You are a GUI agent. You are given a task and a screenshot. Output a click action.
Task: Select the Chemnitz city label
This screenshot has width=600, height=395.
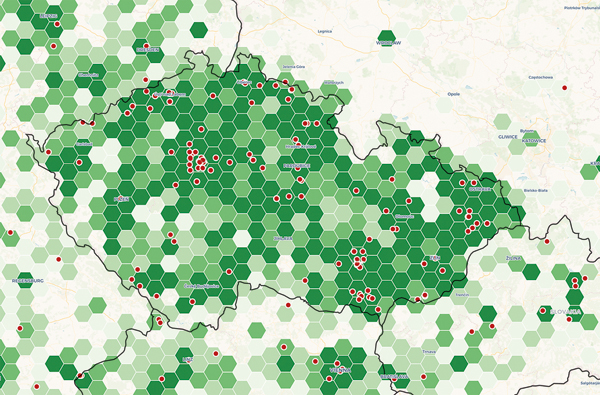88,75
